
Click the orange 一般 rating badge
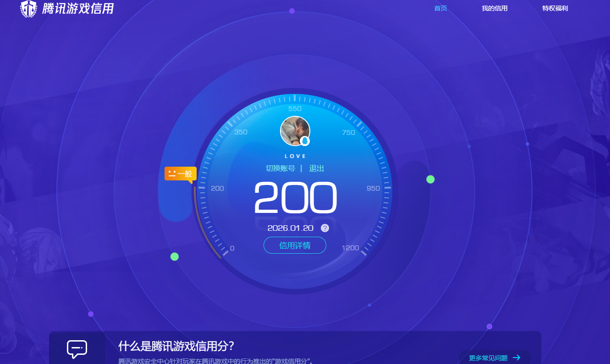181,174
